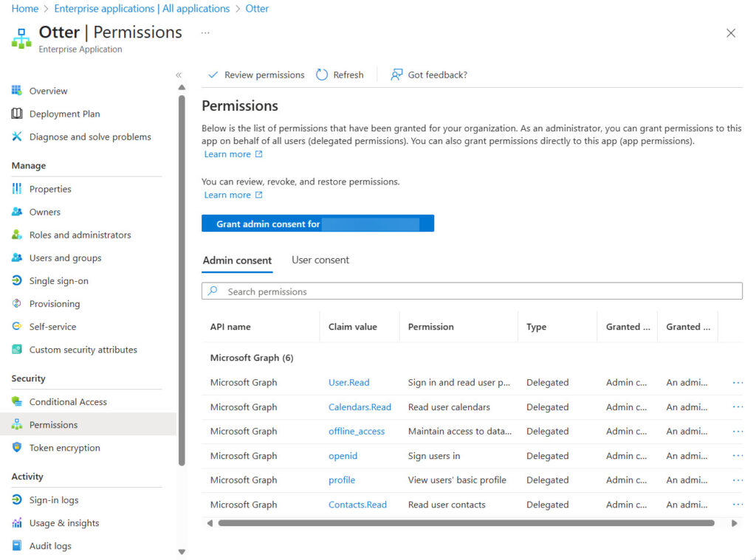Click sidebar scrollbar down arrow
The width and height of the screenshot is (756, 560).
182,553
